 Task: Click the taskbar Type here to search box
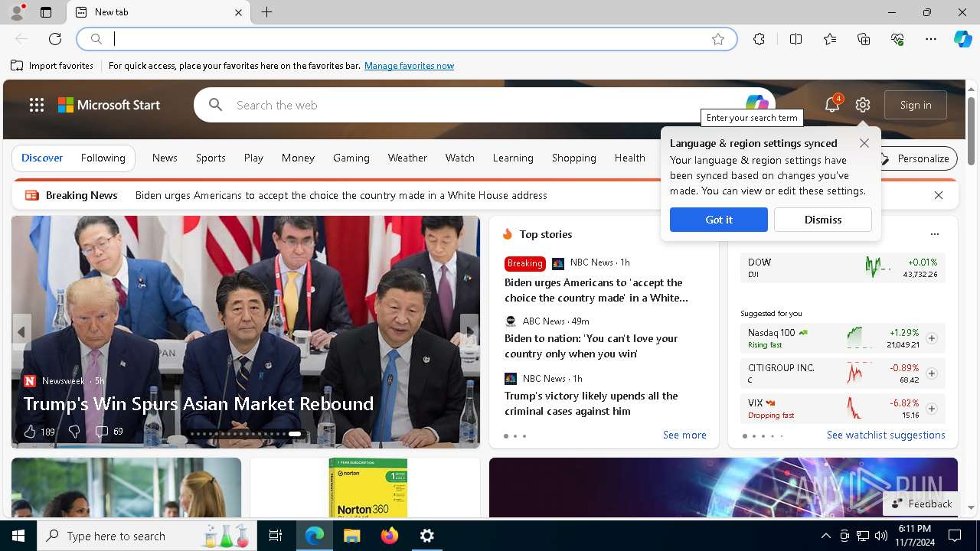pos(149,536)
